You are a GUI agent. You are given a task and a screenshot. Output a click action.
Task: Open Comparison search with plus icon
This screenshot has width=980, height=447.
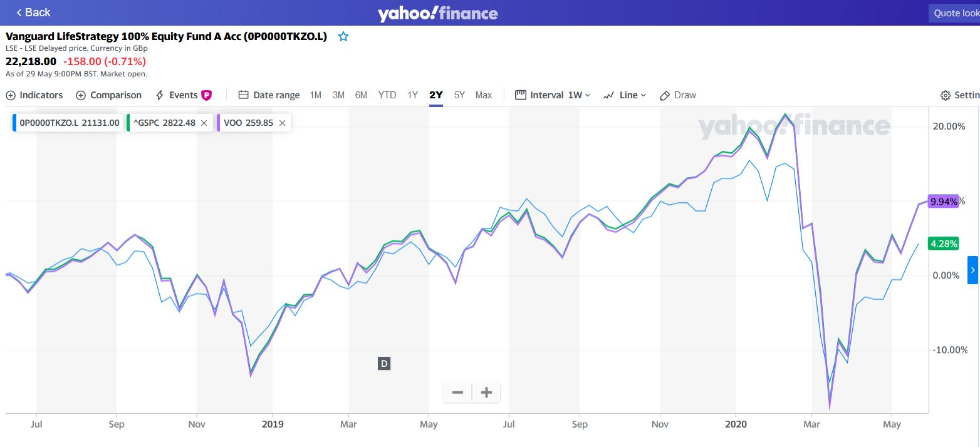pos(109,95)
